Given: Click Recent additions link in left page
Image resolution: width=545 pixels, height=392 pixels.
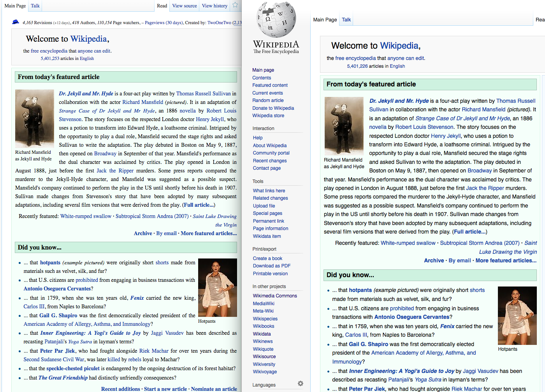Looking at the screenshot, I should point(121,389).
